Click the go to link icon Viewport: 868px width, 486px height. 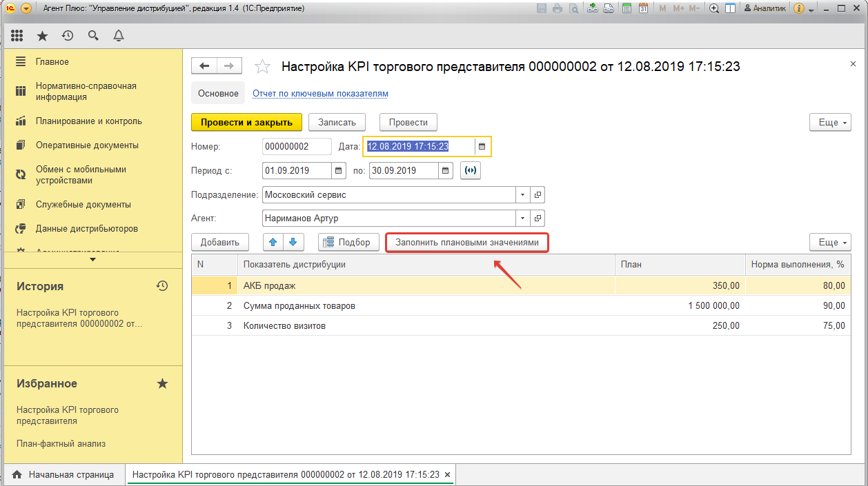[x=609, y=8]
